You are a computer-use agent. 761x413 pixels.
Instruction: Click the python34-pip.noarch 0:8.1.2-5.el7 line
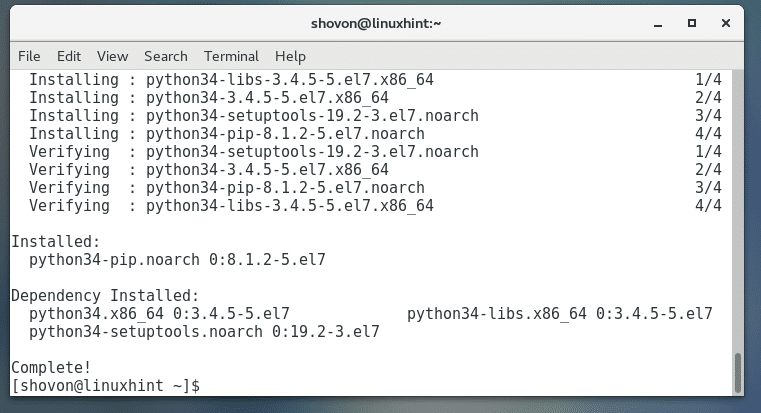tap(178, 260)
